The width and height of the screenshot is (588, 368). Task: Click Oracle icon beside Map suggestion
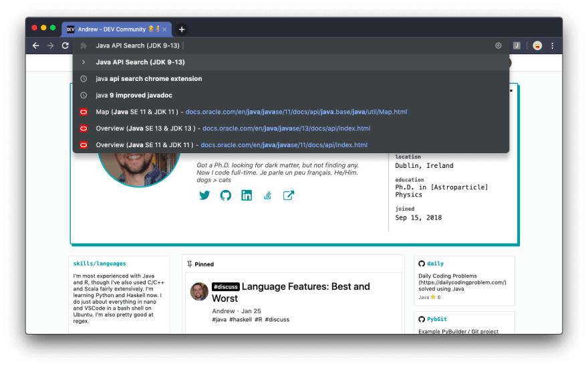84,112
